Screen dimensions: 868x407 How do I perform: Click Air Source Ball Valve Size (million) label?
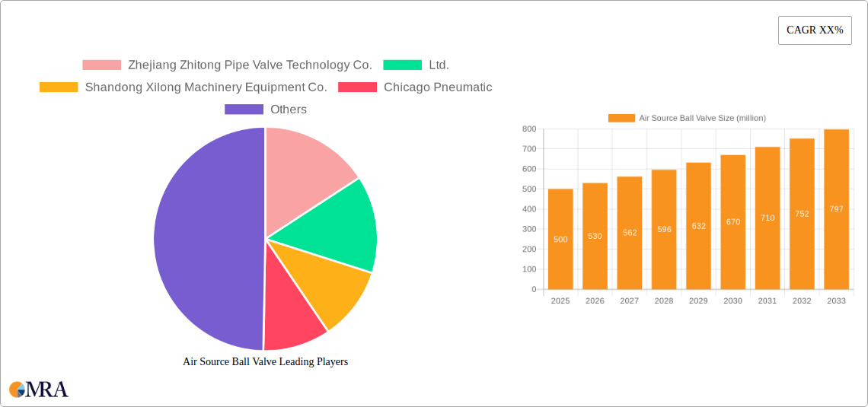pyautogui.click(x=703, y=118)
